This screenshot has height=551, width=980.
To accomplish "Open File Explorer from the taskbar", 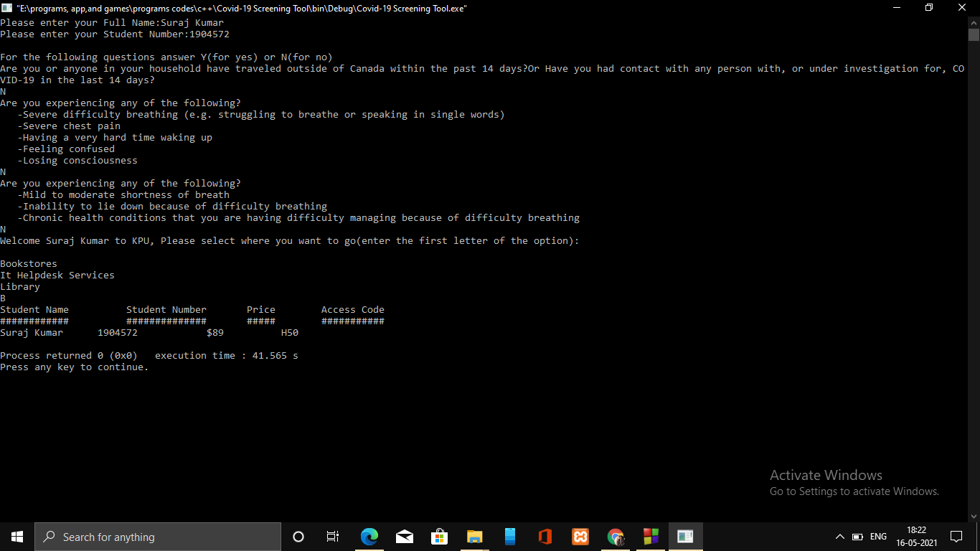I will pos(474,536).
